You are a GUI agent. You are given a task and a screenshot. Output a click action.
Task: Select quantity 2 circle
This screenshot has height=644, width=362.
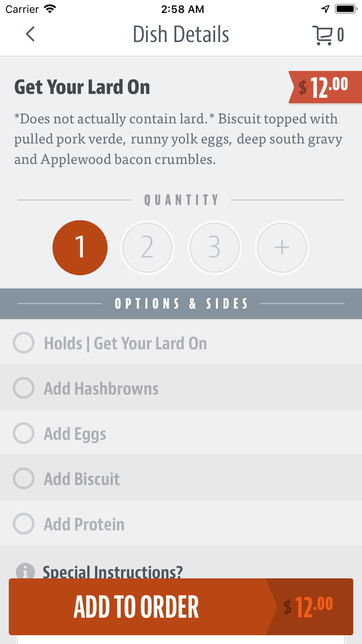tap(147, 248)
